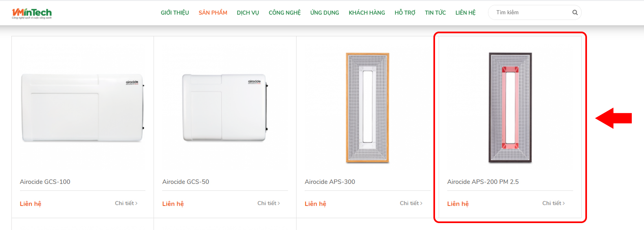The image size is (644, 230).
Task: Open the HỖ TRỢ menu item
Action: [405, 13]
